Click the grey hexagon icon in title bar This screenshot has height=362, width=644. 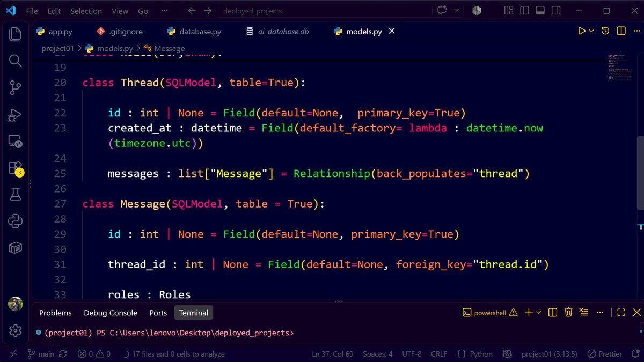click(x=476, y=11)
